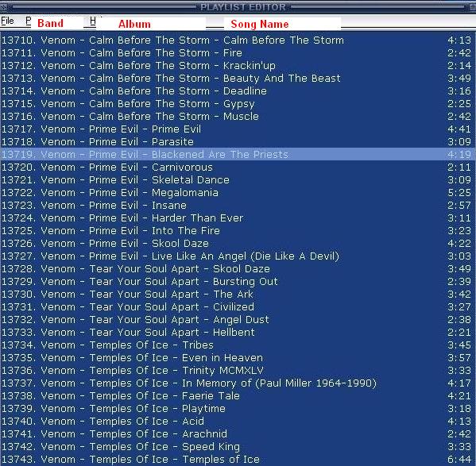The image size is (476, 466).
Task: Select track 13721 Skeletal Dance
Action: click(238, 180)
